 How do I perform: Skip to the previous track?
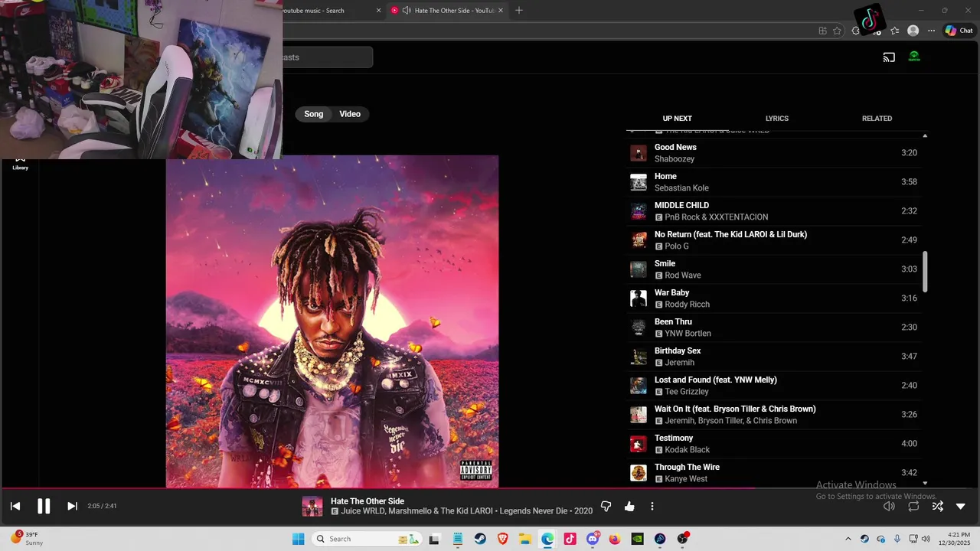[x=15, y=506]
